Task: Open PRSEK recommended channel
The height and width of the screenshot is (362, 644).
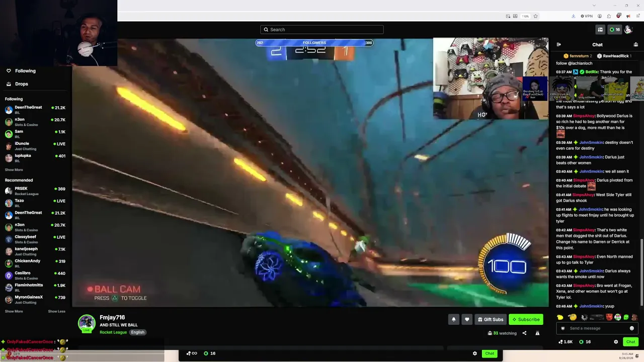Action: 35,191
